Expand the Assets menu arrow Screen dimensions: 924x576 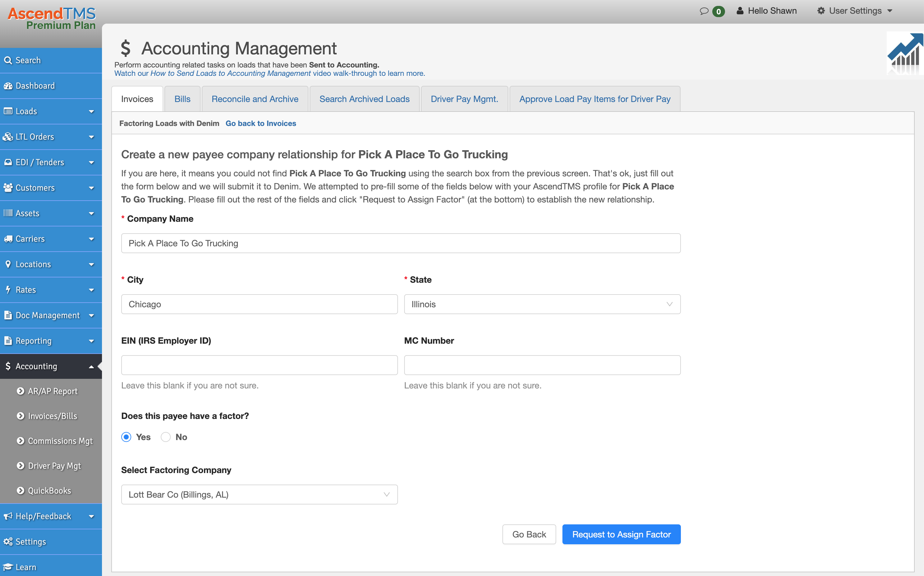[91, 214]
